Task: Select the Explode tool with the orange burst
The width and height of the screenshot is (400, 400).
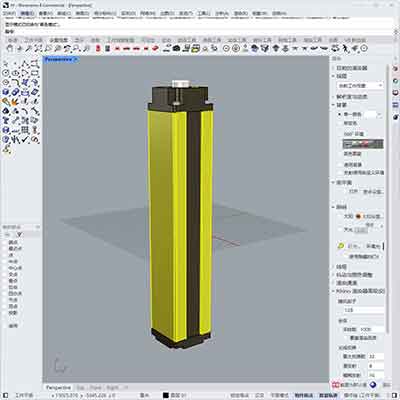Action: (x=15, y=102)
